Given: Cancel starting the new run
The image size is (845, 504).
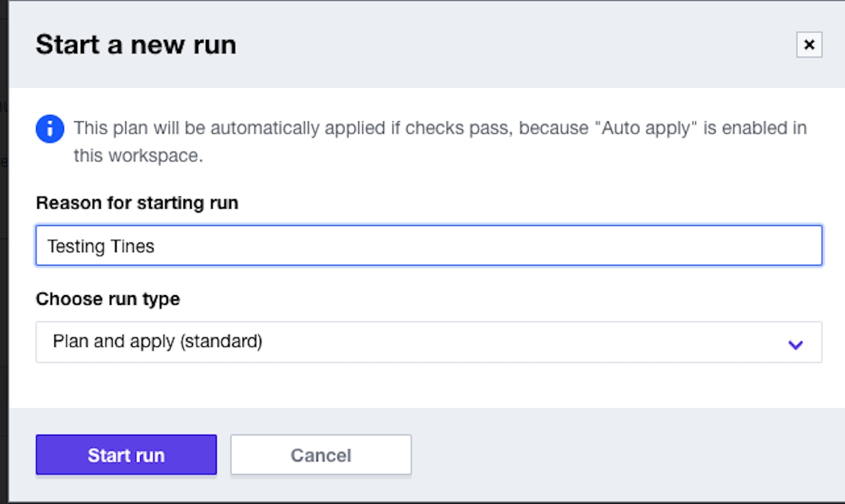Looking at the screenshot, I should pyautogui.click(x=320, y=455).
